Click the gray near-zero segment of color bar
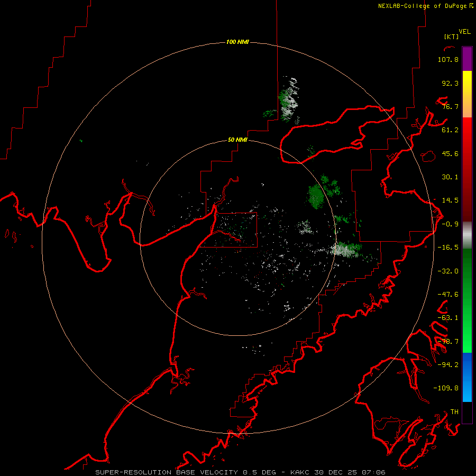 (x=467, y=235)
